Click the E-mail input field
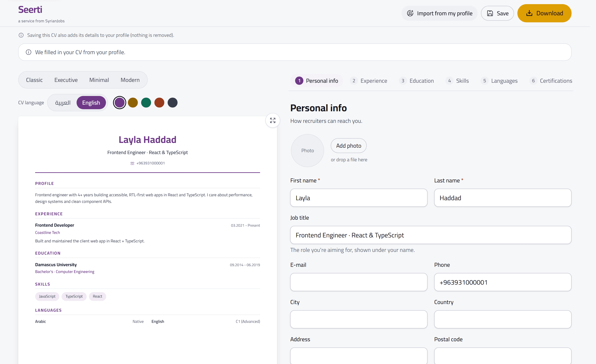Viewport: 596px width, 364px height. tap(359, 282)
